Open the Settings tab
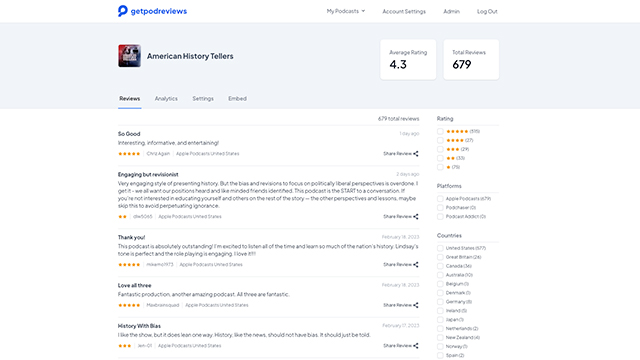Image resolution: width=640 pixels, height=360 pixels. coord(203,99)
